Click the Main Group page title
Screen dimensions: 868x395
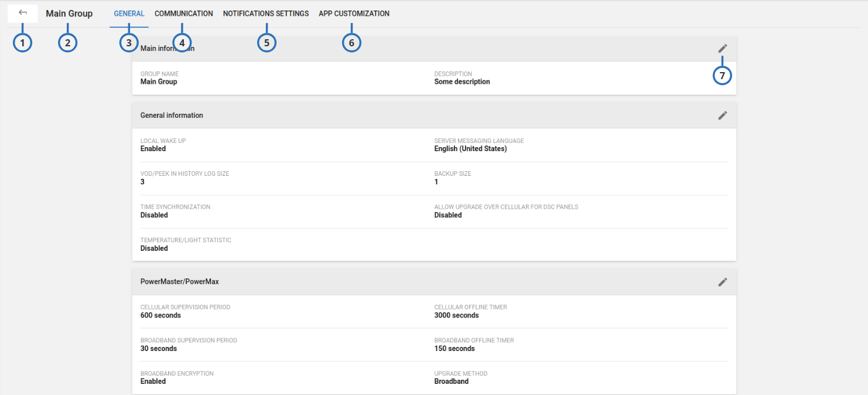69,13
